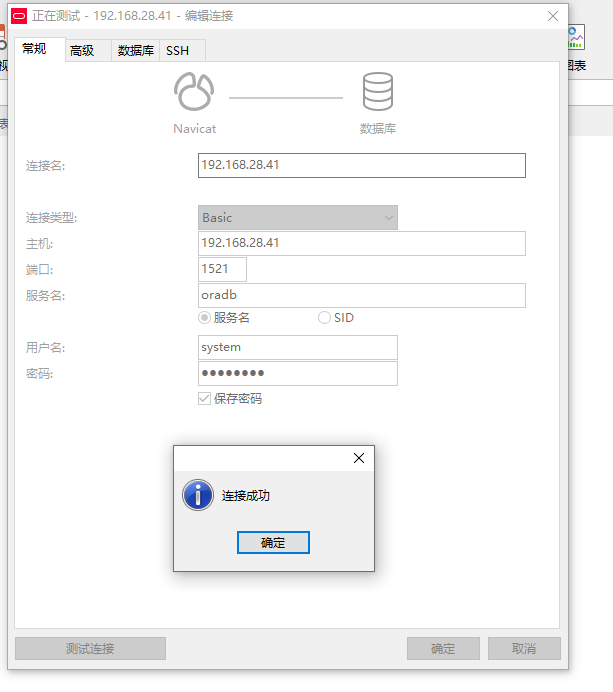Close the 编辑连接 dialog window

pyautogui.click(x=553, y=16)
